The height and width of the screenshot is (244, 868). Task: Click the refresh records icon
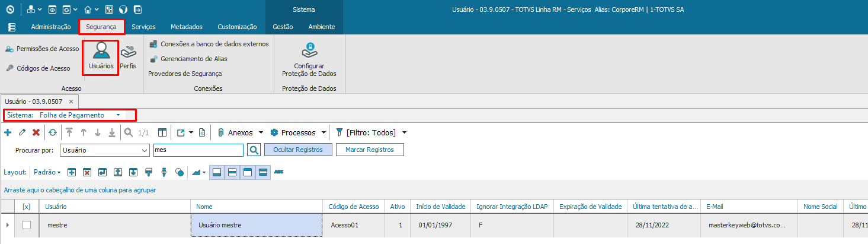click(x=53, y=132)
